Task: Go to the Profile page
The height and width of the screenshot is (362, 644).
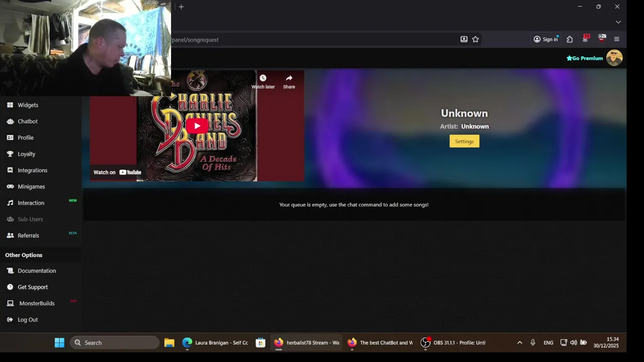Action: tap(26, 138)
